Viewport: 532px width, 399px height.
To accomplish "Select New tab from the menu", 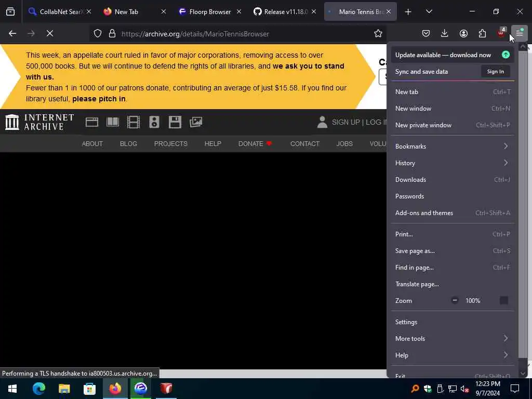I will click(453, 92).
